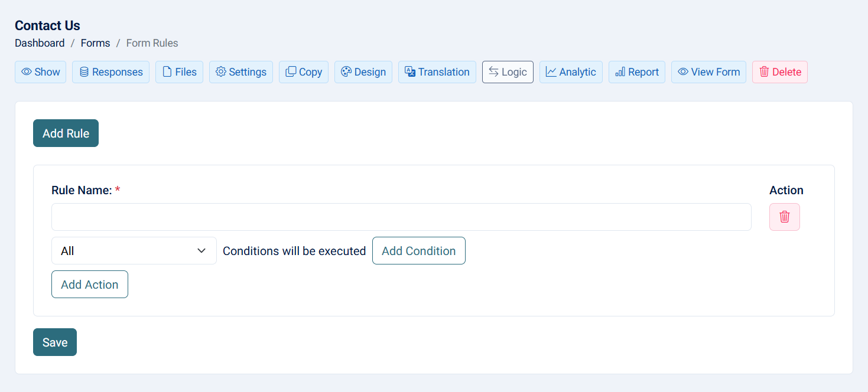Navigate to Forms breadcrumb link

[95, 43]
